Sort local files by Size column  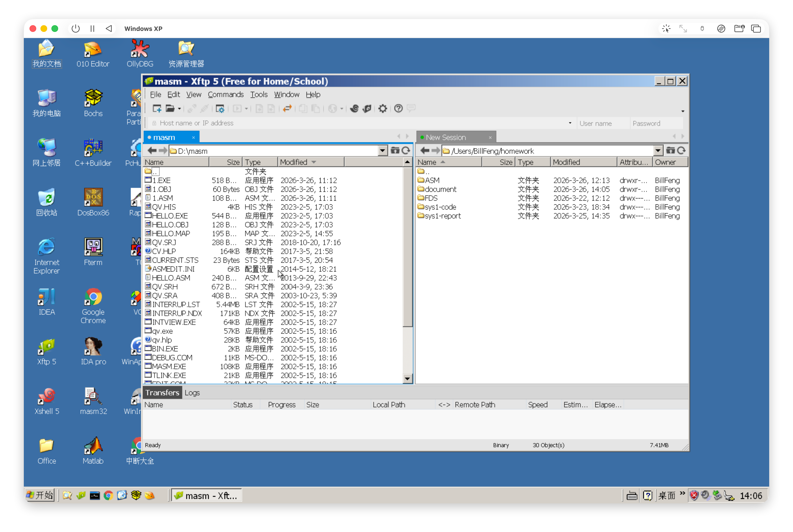pyautogui.click(x=225, y=162)
